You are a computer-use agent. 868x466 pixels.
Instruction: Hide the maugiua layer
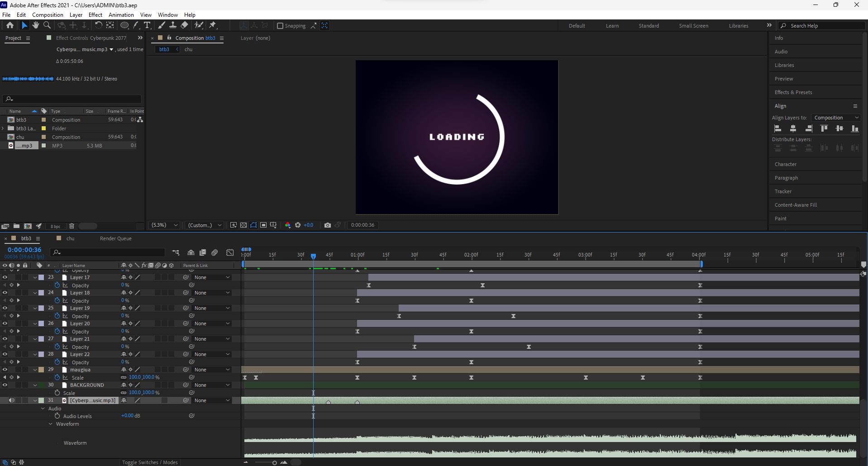pos(5,370)
